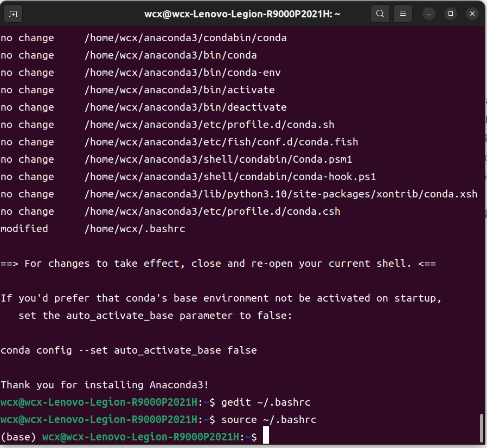487x448 pixels.
Task: Click the path ending in Conda.psm1
Action: 219,159
